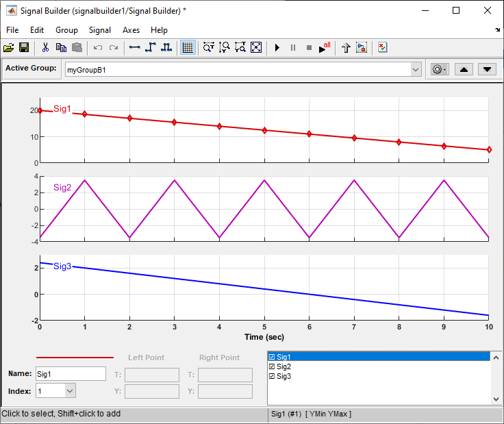504x424 pixels.
Task: Move group up with triangle button
Action: coord(464,69)
